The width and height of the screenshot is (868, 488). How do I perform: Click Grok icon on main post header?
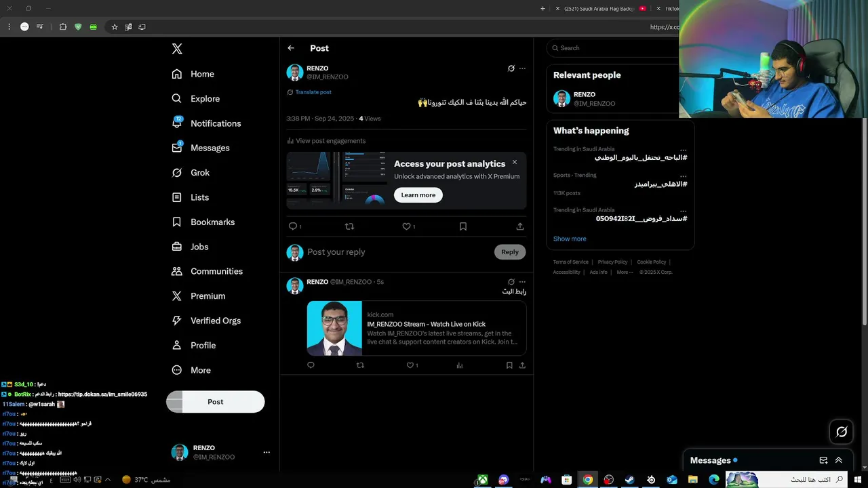click(x=511, y=68)
